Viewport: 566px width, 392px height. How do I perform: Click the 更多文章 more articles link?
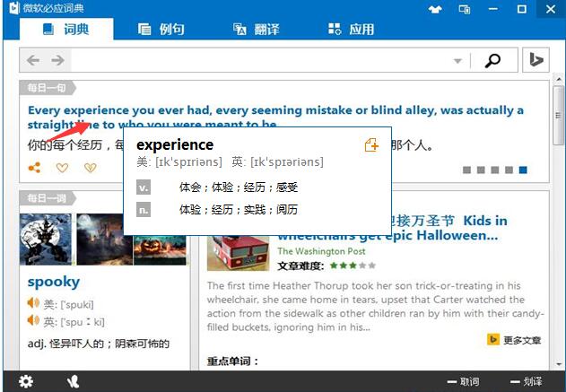[x=514, y=340]
